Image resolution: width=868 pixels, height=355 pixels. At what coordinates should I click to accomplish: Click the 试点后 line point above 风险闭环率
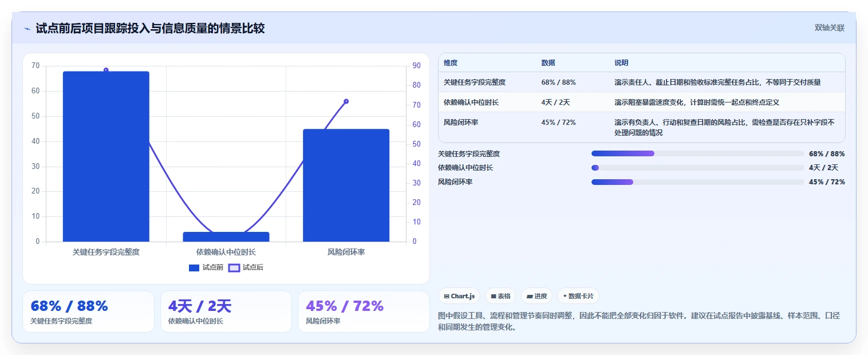click(346, 101)
